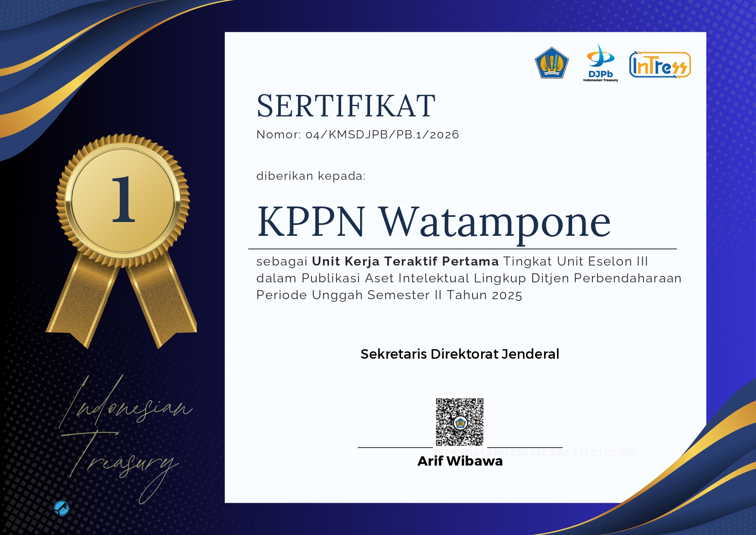Image resolution: width=756 pixels, height=535 pixels.
Task: Click the Ministry of Finance pentagon emblem
Action: [x=551, y=63]
